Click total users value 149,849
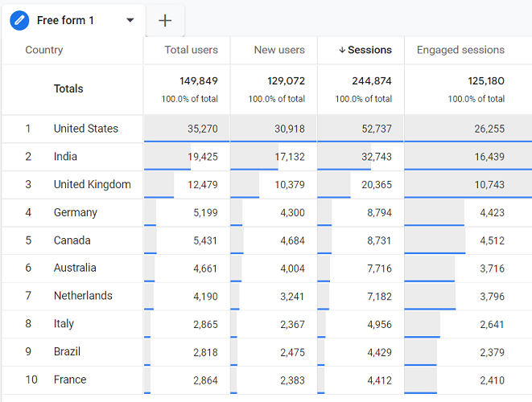This screenshot has height=402, width=532. pos(199,81)
